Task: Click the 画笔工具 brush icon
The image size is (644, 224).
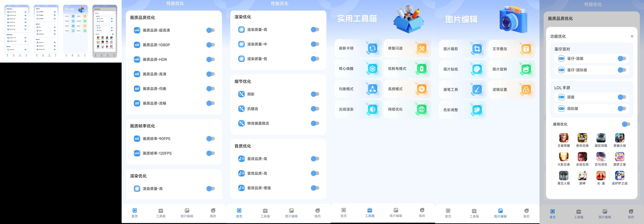Action: [x=477, y=89]
